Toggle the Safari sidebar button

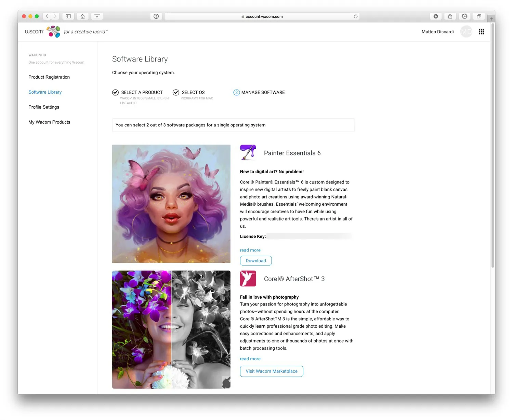pos(68,16)
